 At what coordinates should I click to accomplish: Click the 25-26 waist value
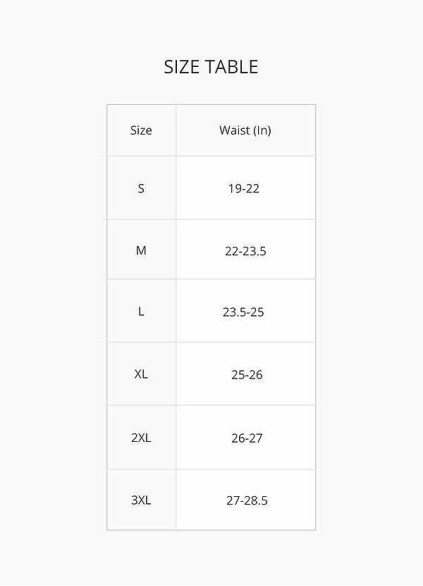(247, 374)
